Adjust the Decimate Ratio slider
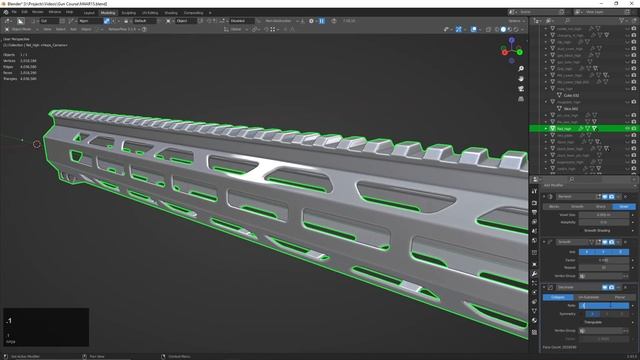The image size is (640, 360). 604,305
